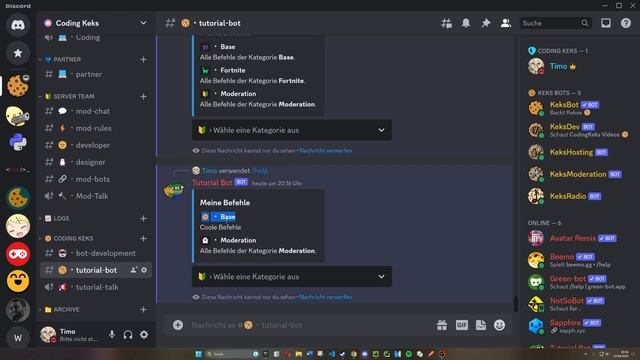
Task: Add channel in LOGS category
Action: [x=143, y=218]
